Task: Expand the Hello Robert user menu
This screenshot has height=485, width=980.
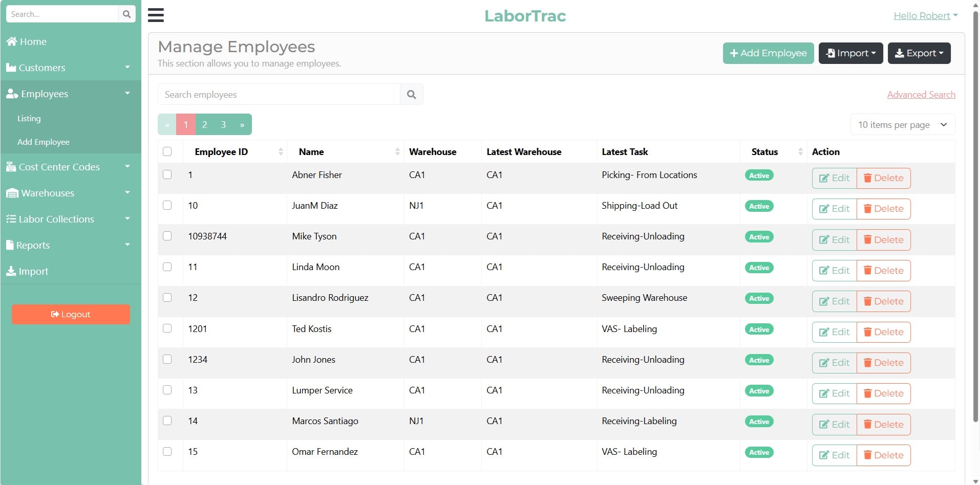Action: [x=925, y=16]
